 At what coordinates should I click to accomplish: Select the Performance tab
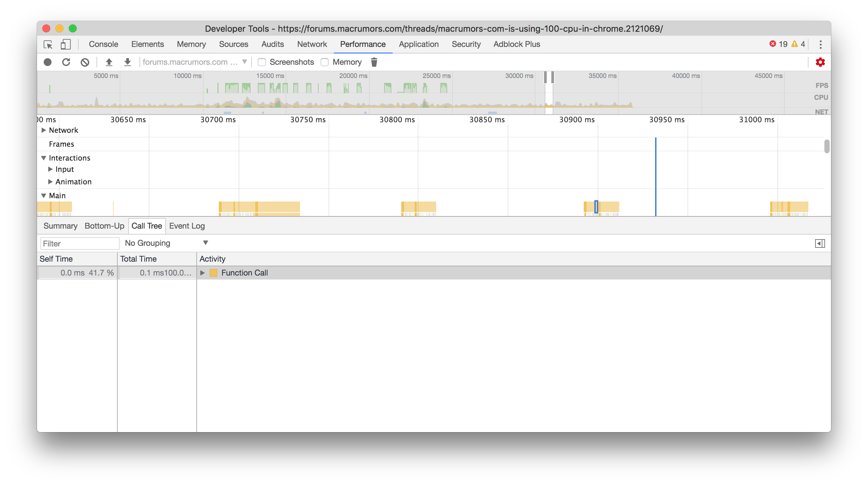click(x=363, y=44)
